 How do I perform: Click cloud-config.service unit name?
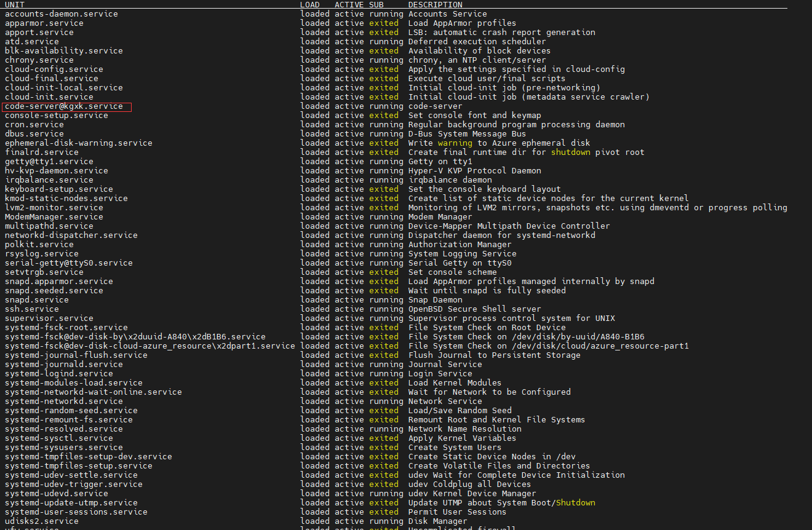pyautogui.click(x=54, y=69)
